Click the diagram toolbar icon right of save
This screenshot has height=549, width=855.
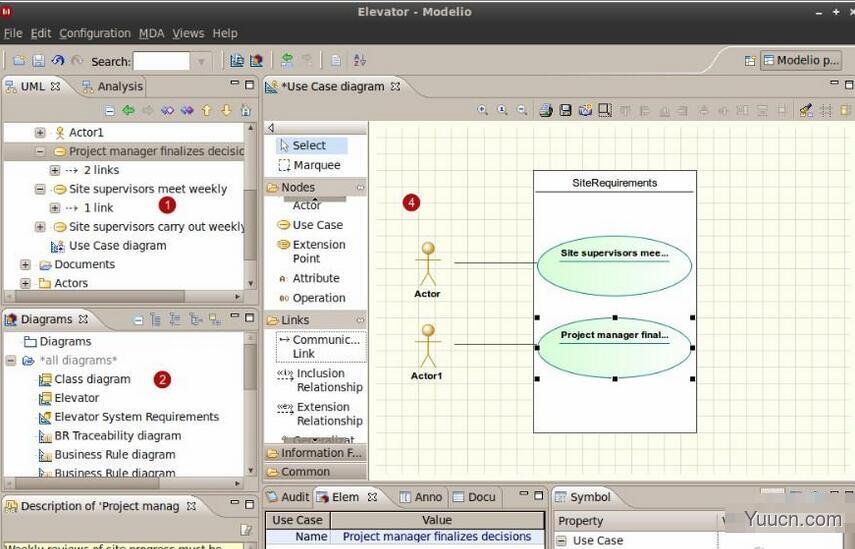585,111
